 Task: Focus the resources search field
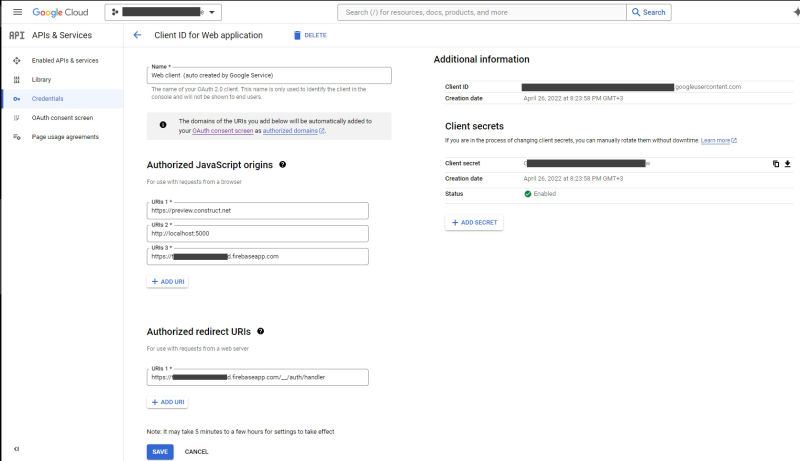[482, 12]
